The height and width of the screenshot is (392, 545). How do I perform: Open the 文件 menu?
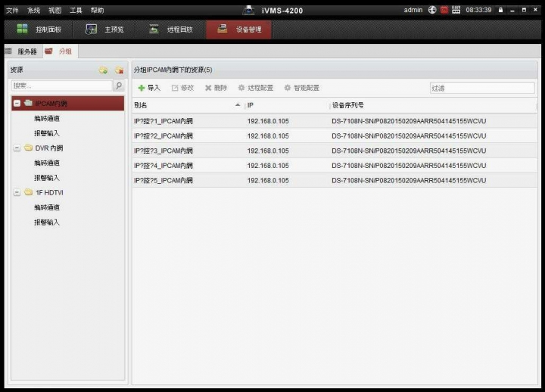12,10
